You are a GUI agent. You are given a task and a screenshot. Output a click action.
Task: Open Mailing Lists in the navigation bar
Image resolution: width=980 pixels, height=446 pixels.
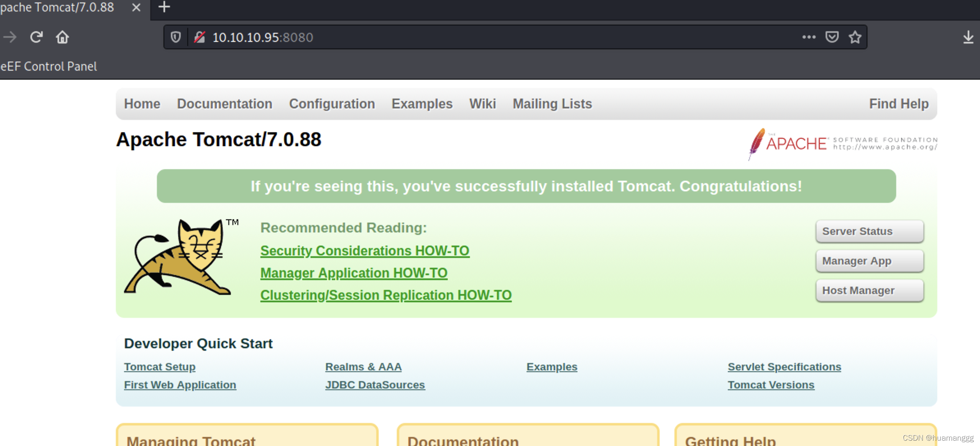[552, 104]
